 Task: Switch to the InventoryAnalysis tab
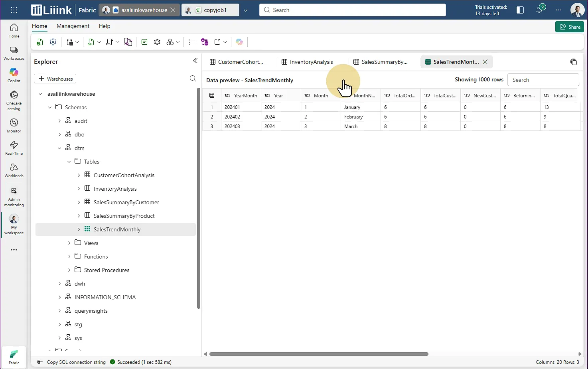311,62
